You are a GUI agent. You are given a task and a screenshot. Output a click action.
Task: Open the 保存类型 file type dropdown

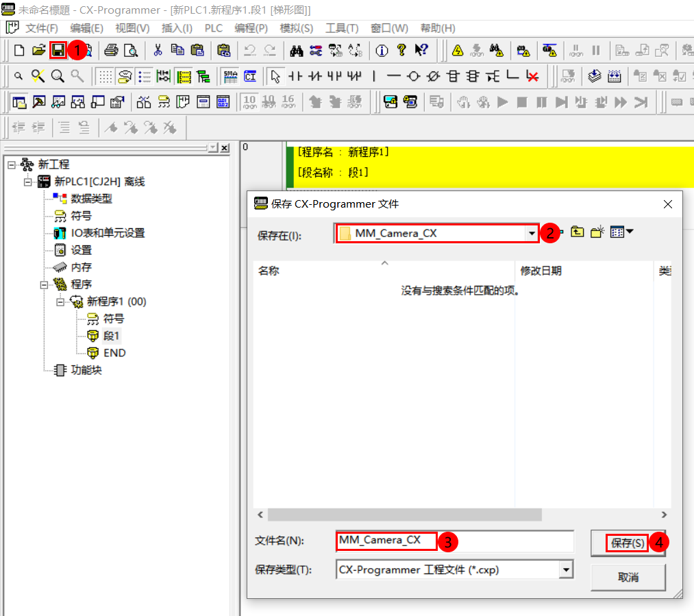point(565,569)
